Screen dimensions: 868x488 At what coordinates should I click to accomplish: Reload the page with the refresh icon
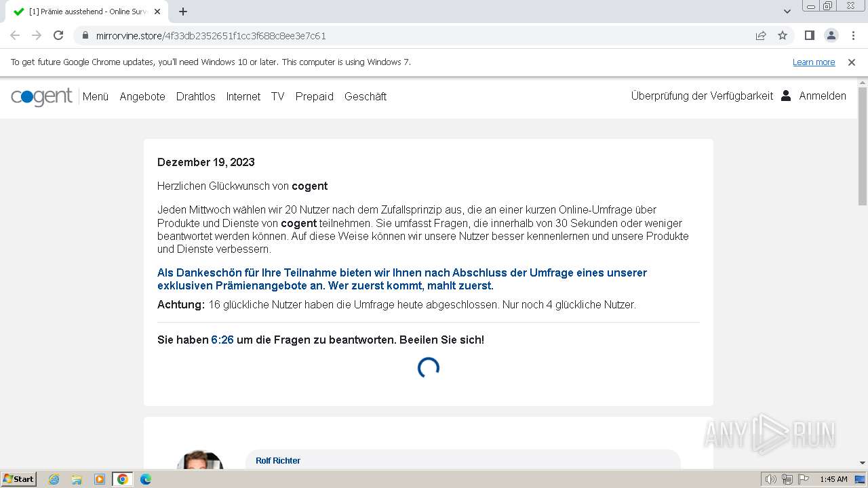point(58,35)
